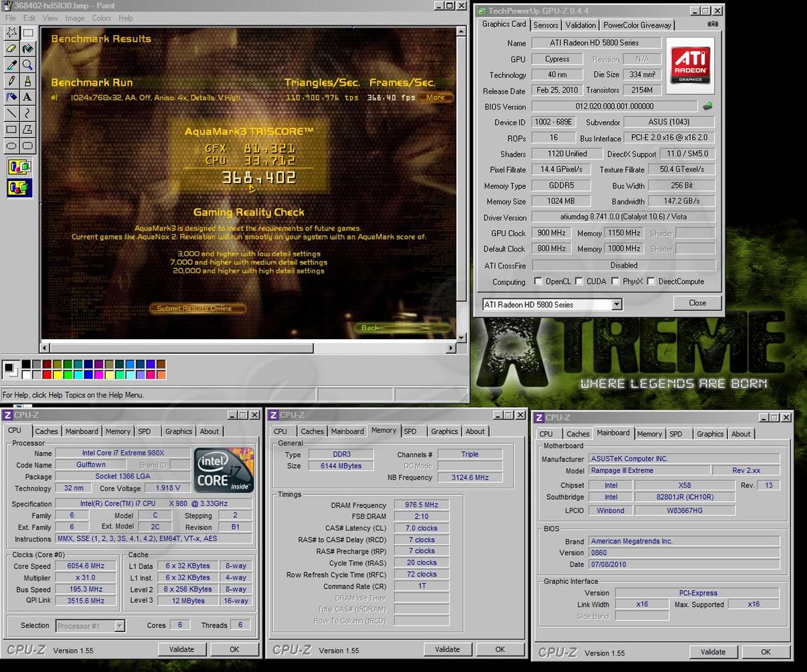Select the Pencil tool in Paint
Image resolution: width=807 pixels, height=672 pixels.
[11, 81]
